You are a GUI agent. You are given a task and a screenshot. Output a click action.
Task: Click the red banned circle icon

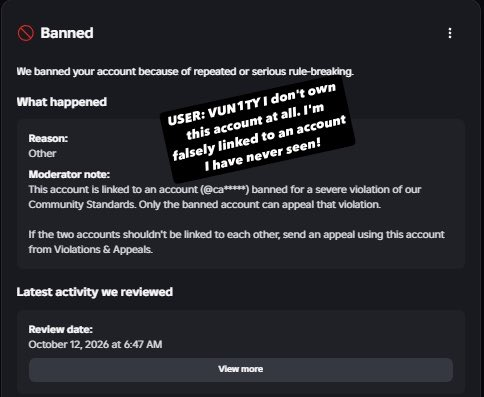click(x=26, y=33)
